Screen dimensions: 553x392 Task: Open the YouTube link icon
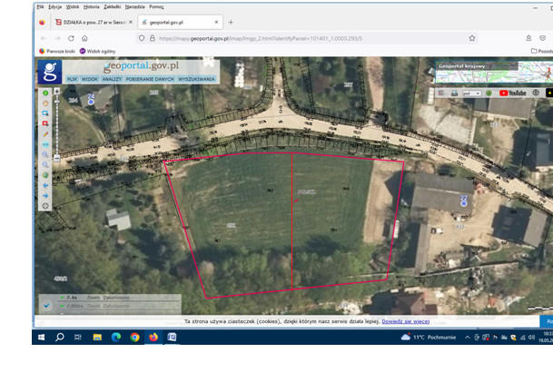(x=512, y=93)
